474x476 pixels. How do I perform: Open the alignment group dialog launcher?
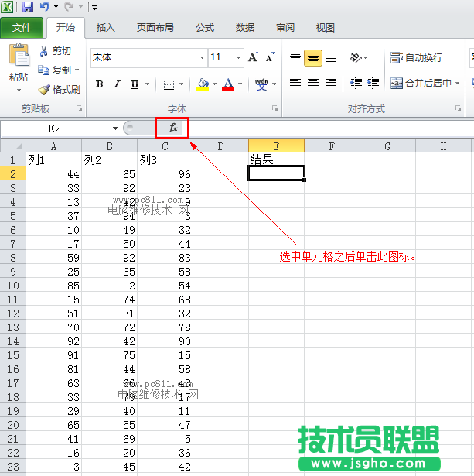(x=458, y=108)
